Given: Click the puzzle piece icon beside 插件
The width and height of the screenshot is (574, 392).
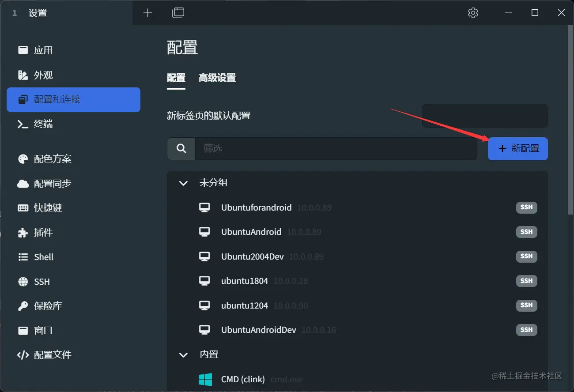Looking at the screenshot, I should pos(23,233).
